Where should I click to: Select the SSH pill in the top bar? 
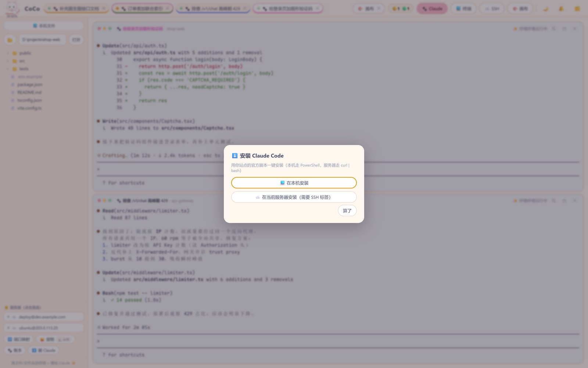click(492, 8)
